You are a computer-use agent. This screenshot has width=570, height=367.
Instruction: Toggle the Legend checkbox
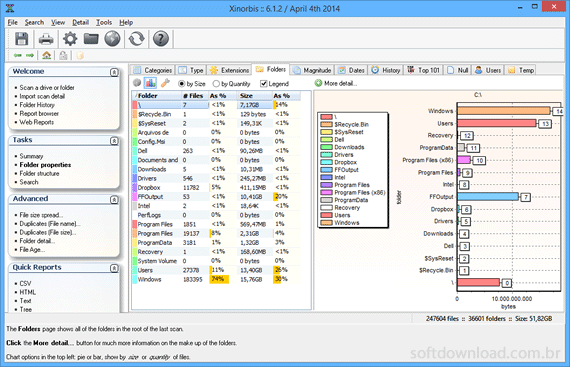tap(264, 84)
